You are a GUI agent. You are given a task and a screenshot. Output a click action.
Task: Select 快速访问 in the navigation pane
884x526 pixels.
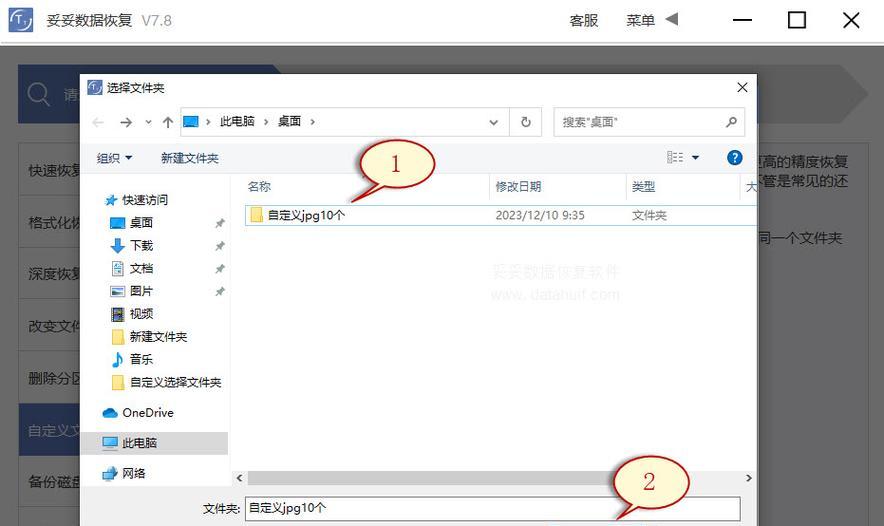[x=145, y=200]
